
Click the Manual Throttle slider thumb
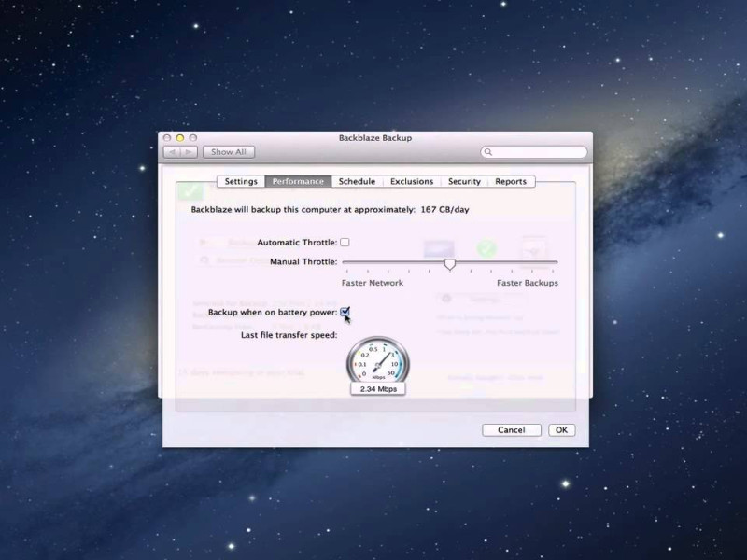pos(450,264)
